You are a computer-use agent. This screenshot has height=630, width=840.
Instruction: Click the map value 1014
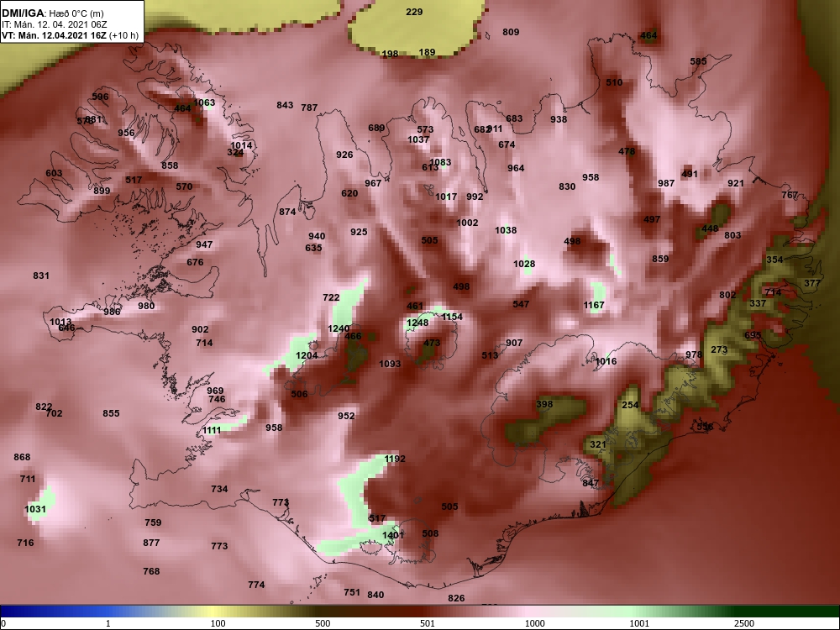click(241, 145)
